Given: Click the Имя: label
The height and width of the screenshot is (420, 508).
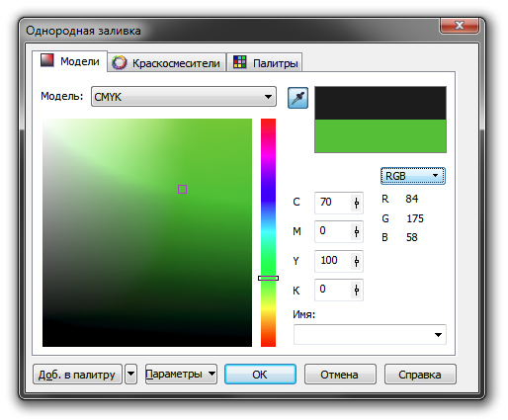Looking at the screenshot, I should coord(303,314).
